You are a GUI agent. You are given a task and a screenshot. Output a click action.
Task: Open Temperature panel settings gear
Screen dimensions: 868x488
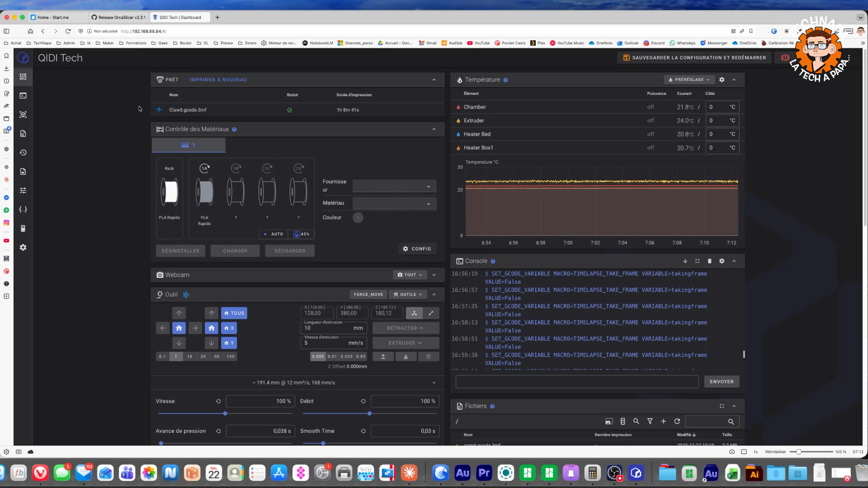(x=722, y=80)
